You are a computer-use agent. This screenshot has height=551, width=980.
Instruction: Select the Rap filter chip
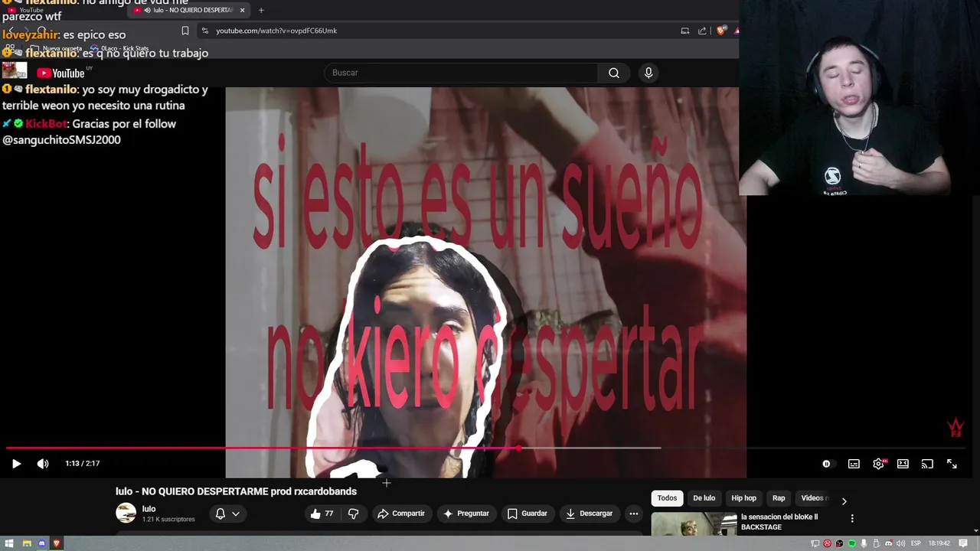click(778, 498)
